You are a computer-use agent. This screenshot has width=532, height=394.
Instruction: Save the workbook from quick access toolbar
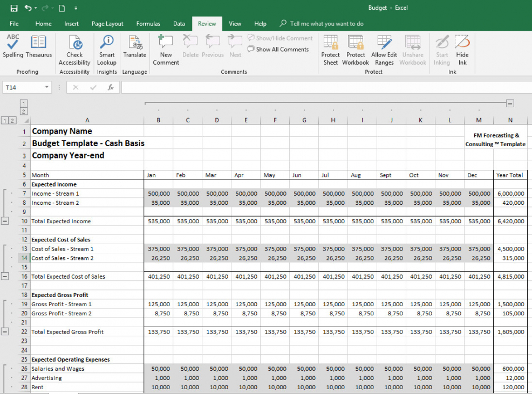pos(14,8)
